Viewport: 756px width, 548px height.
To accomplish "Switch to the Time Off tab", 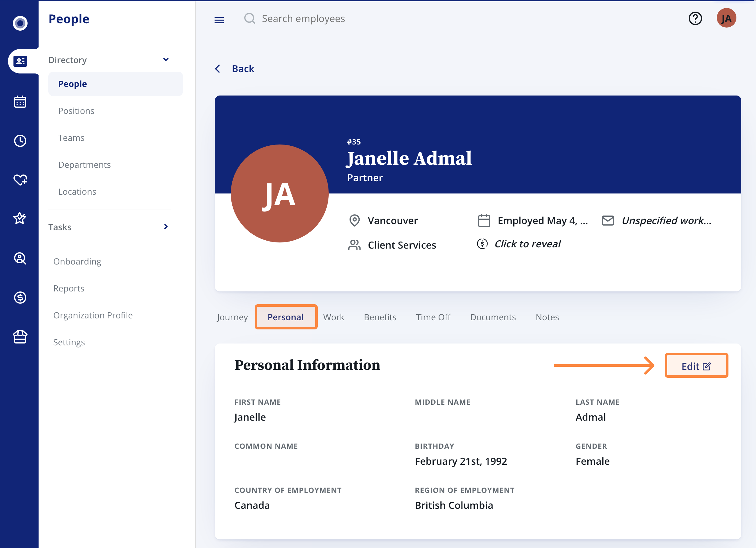I will (433, 317).
